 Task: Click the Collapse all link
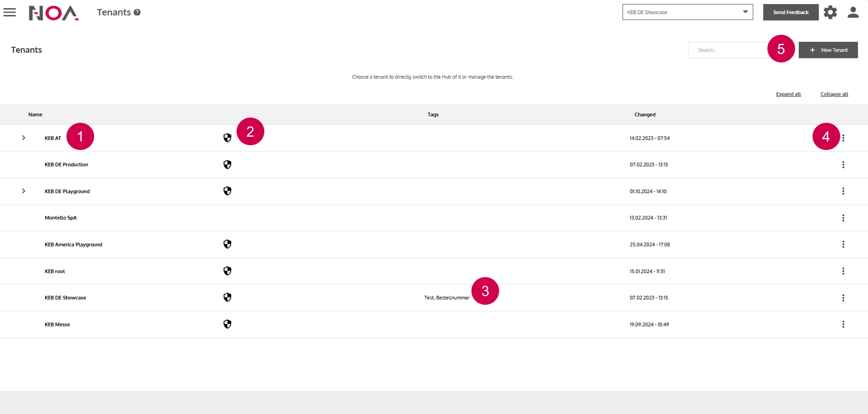(x=834, y=94)
